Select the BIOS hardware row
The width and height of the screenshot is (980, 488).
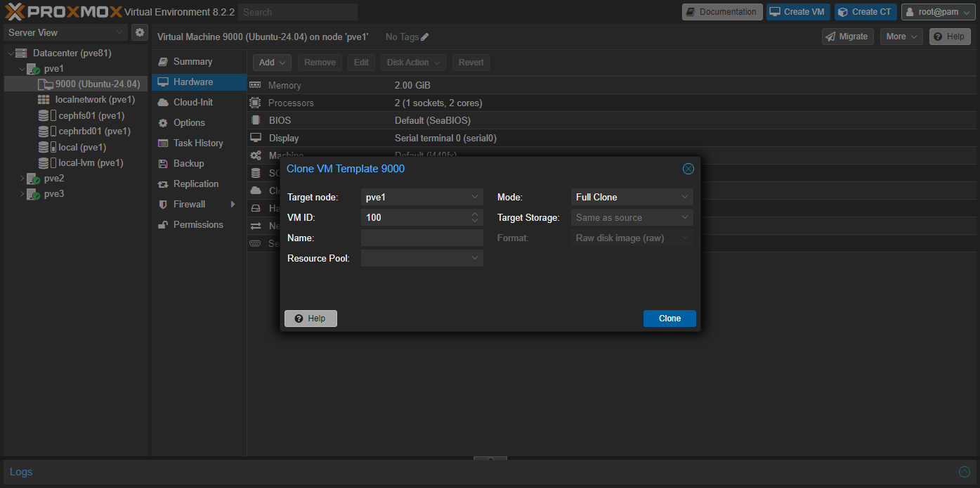click(613, 120)
